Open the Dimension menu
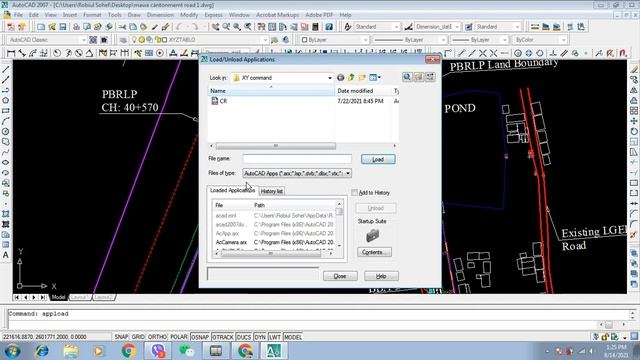Image resolution: width=640 pixels, height=360 pixels. [x=160, y=15]
